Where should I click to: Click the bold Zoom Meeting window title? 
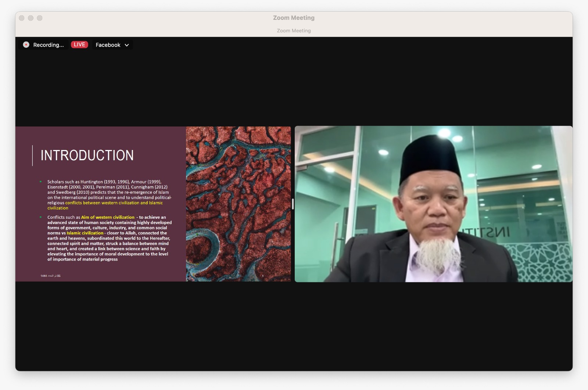(294, 18)
